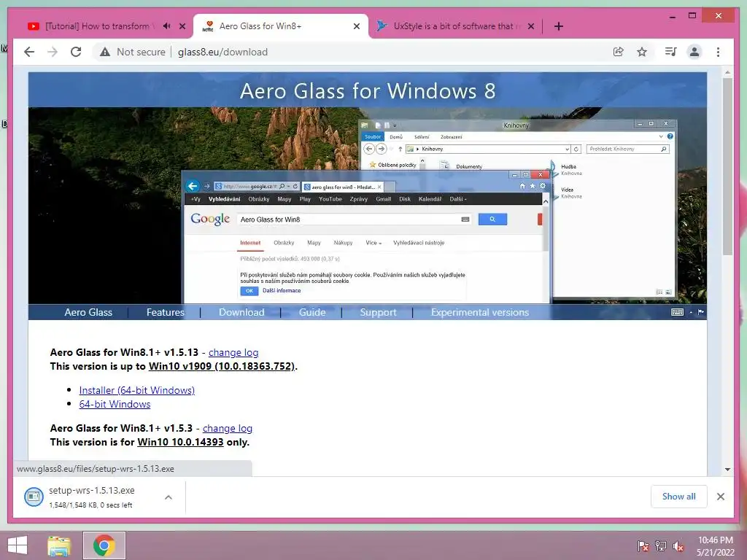This screenshot has width=747, height=560.
Task: Open the Windows Start button
Action: (x=18, y=545)
